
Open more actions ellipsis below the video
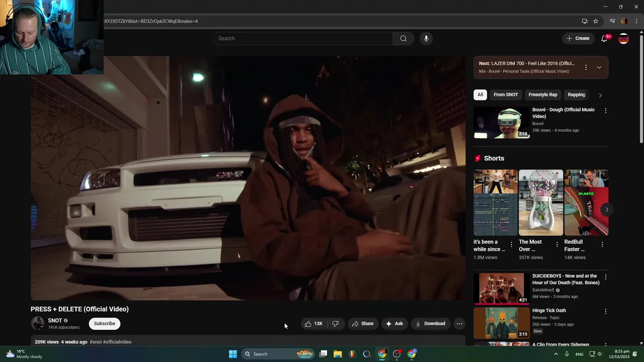click(x=459, y=324)
